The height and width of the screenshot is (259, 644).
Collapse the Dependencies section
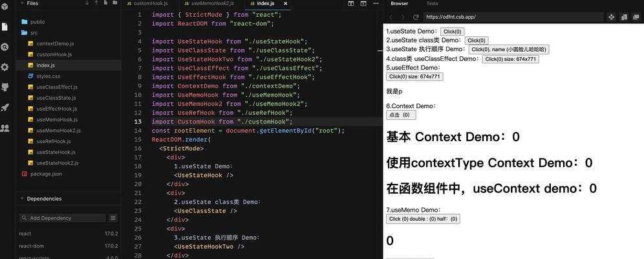click(x=21, y=199)
